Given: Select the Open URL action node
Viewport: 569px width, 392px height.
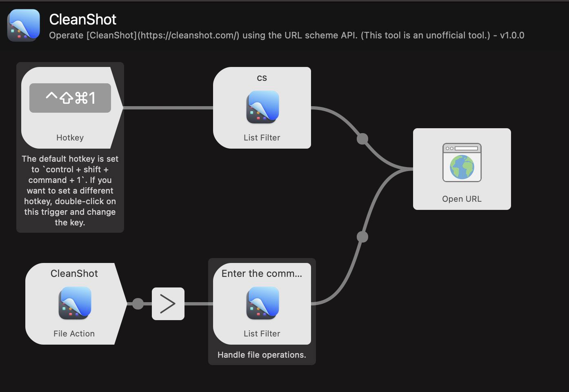Looking at the screenshot, I should 462,169.
